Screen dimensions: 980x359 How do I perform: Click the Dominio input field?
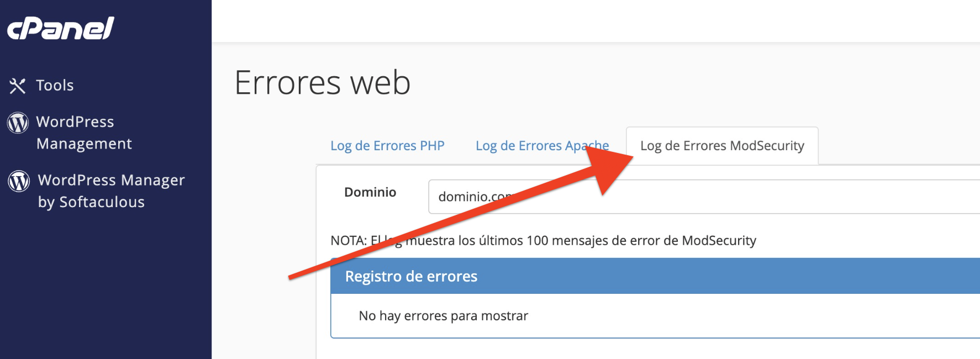[718, 197]
